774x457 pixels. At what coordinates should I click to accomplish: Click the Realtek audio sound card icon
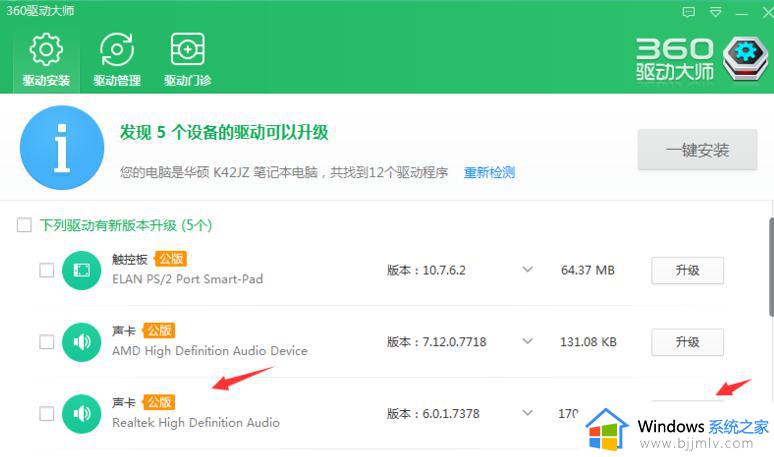coord(81,414)
